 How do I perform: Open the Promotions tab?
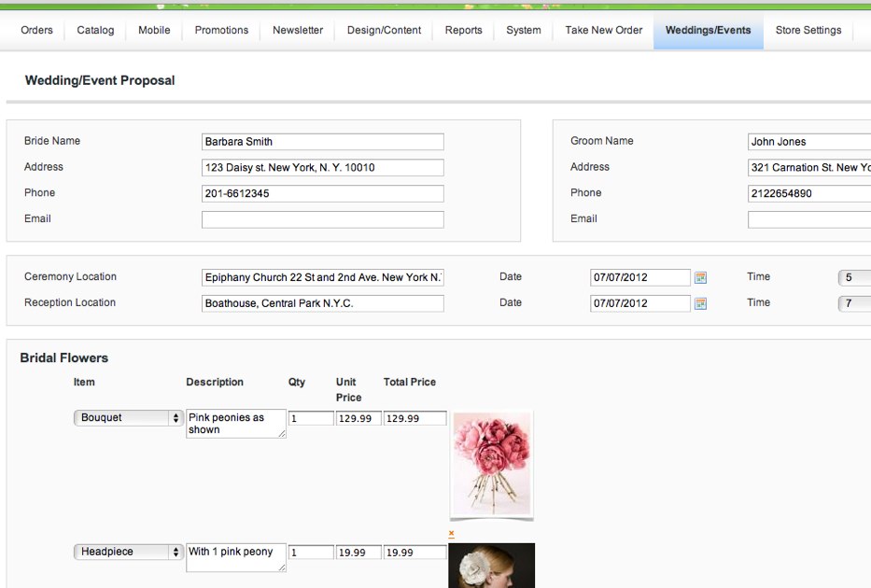[221, 30]
